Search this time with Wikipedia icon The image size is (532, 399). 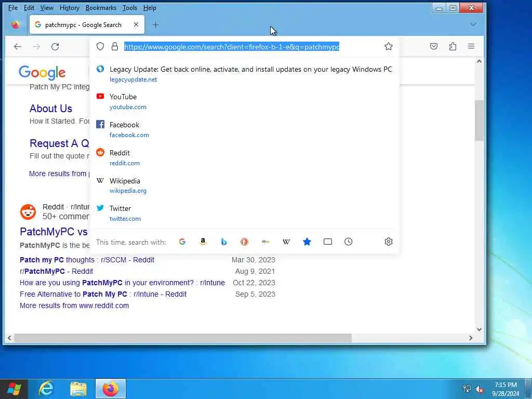tap(286, 242)
